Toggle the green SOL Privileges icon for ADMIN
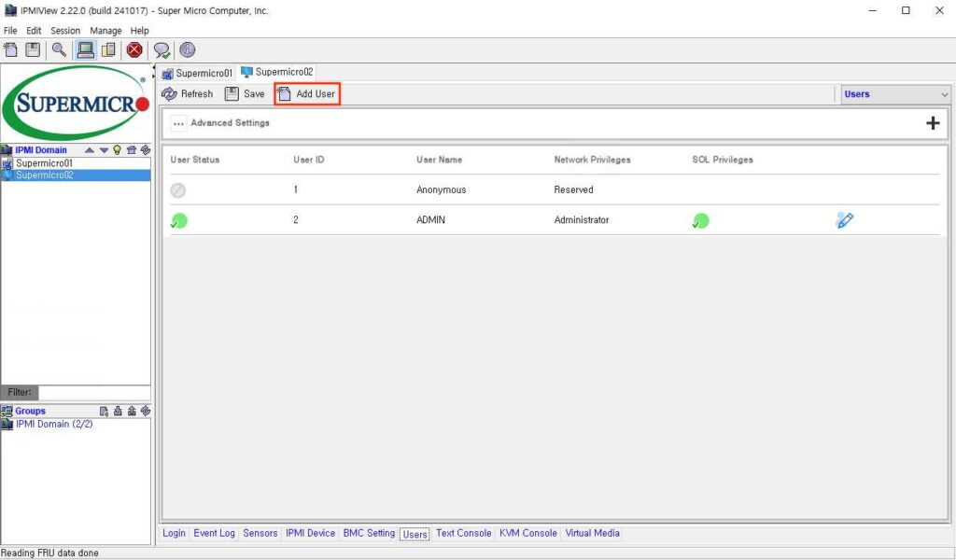This screenshot has width=956, height=560. point(700,220)
